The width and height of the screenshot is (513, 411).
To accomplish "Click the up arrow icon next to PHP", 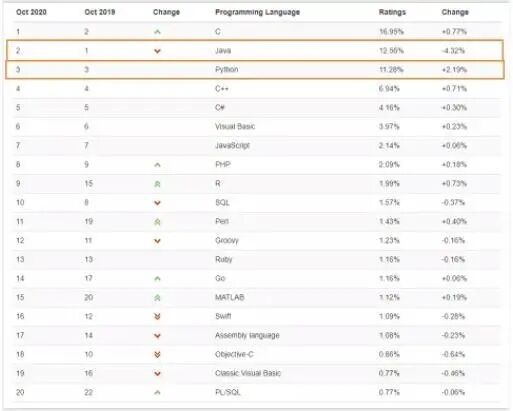I will (x=157, y=165).
